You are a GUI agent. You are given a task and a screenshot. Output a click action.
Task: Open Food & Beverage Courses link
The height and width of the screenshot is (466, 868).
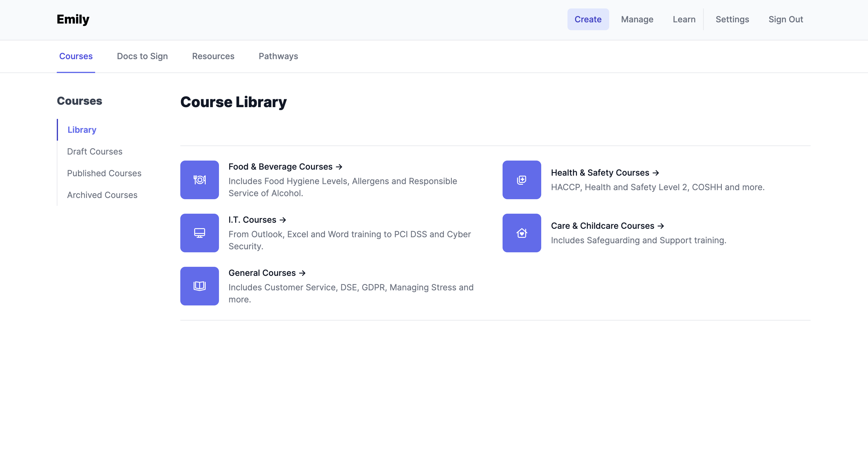285,167
